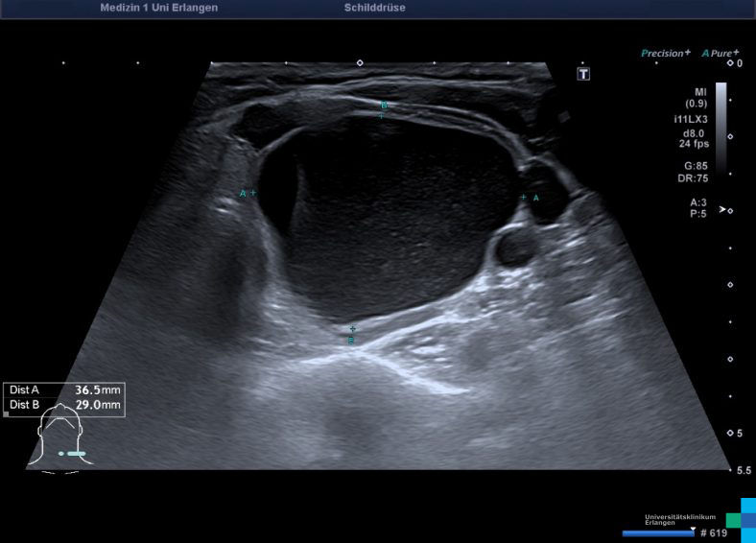Click the top caliper marker B
This screenshot has width=756, height=543.
point(382,114)
